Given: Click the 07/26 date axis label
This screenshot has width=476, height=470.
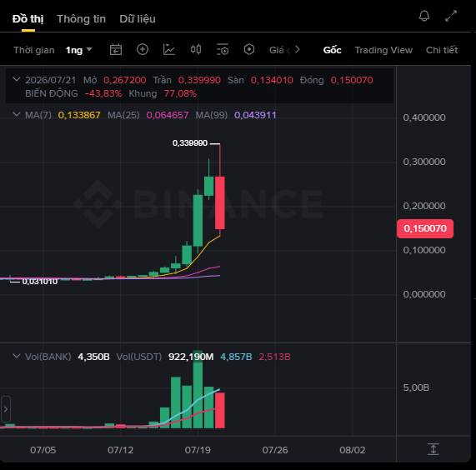Looking at the screenshot, I should pyautogui.click(x=275, y=450).
